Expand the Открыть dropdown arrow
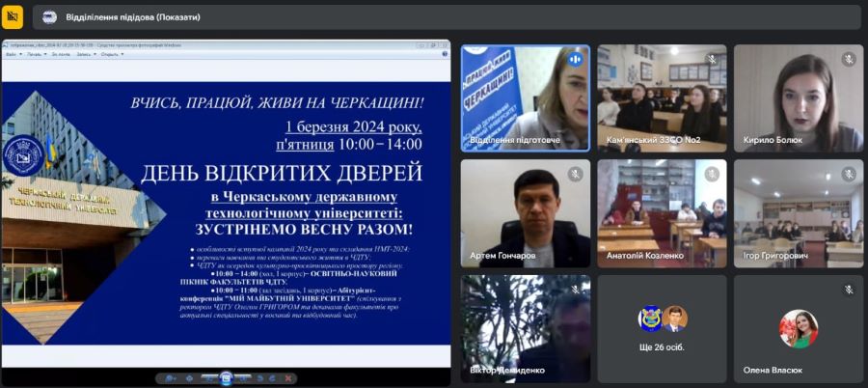 point(122,54)
